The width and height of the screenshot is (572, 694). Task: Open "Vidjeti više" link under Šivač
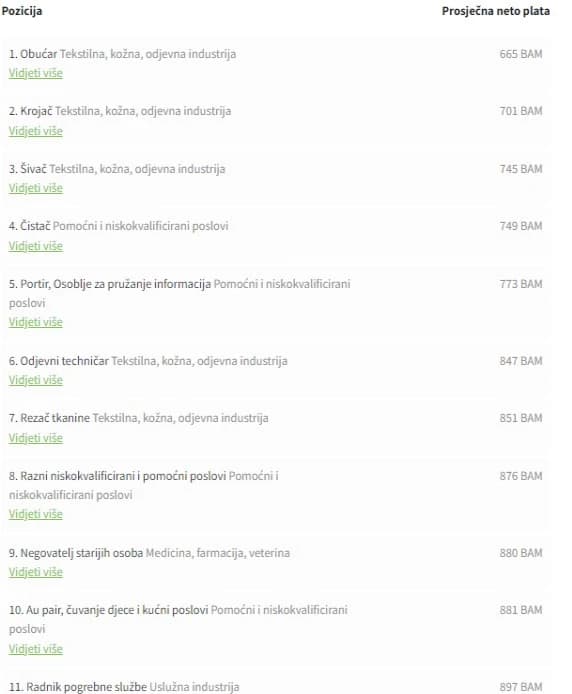[x=36, y=188]
